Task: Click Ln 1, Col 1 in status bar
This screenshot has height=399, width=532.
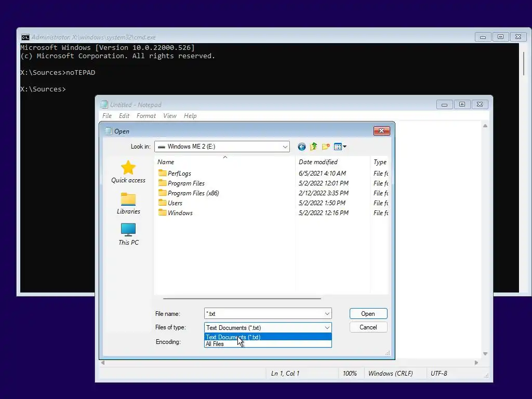Action: 285,373
